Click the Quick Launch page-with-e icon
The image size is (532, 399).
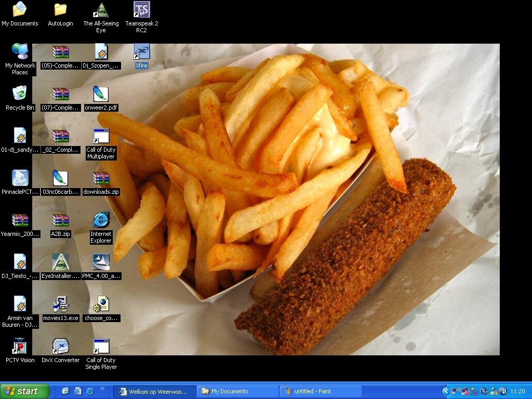click(78, 391)
